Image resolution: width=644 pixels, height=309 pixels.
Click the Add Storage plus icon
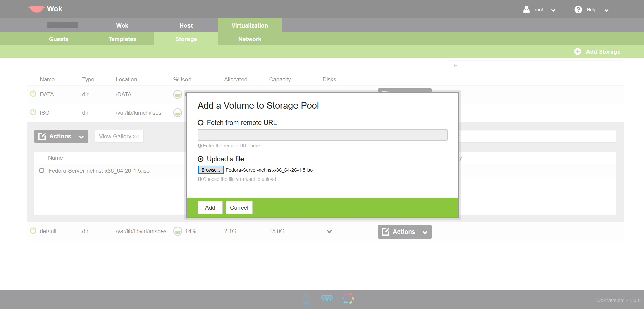coord(577,52)
